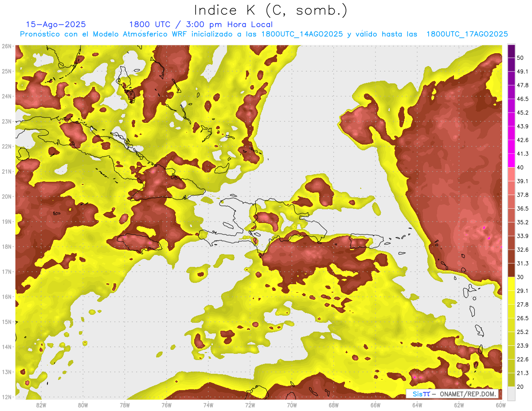Click the SisTT ONAMET/REP.DOM. logo box

coord(453,394)
